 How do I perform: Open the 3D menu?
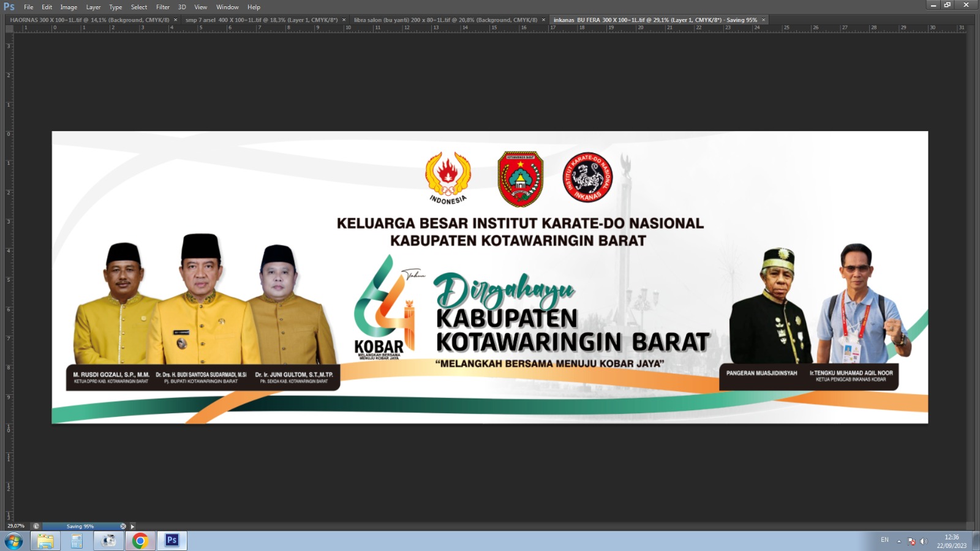point(182,7)
